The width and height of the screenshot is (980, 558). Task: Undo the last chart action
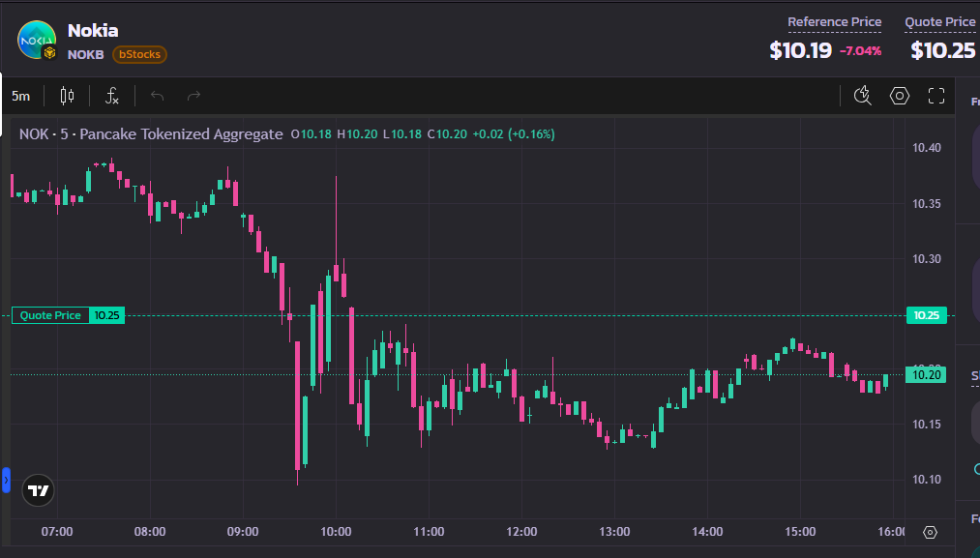tap(157, 97)
